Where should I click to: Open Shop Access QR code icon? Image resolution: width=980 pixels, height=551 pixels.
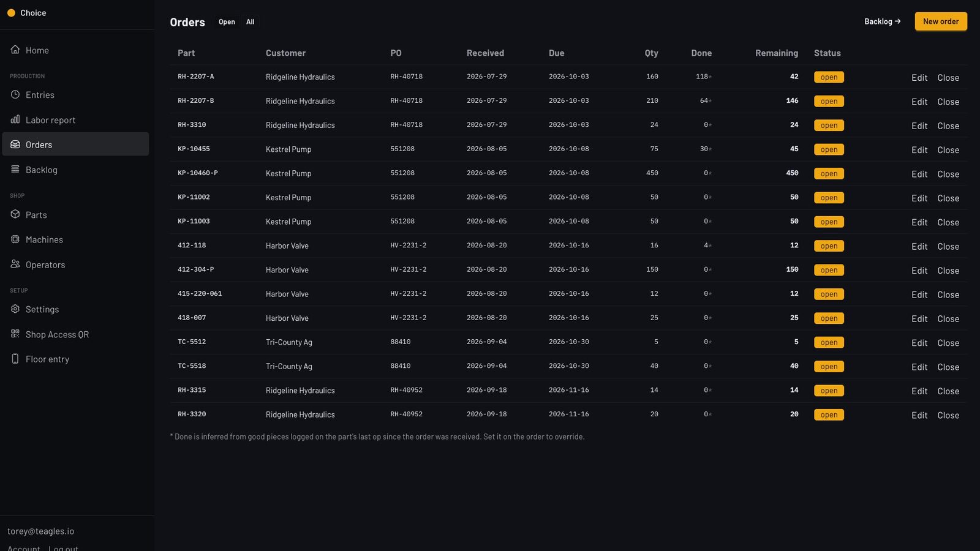pyautogui.click(x=15, y=334)
